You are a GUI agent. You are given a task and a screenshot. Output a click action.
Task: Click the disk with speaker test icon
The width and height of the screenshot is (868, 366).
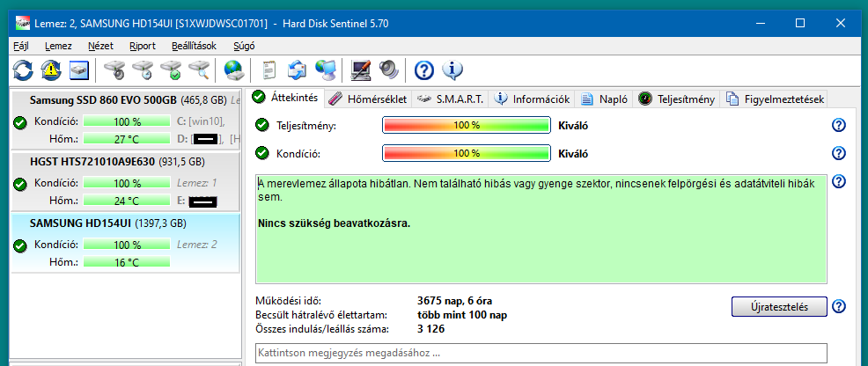(x=114, y=70)
